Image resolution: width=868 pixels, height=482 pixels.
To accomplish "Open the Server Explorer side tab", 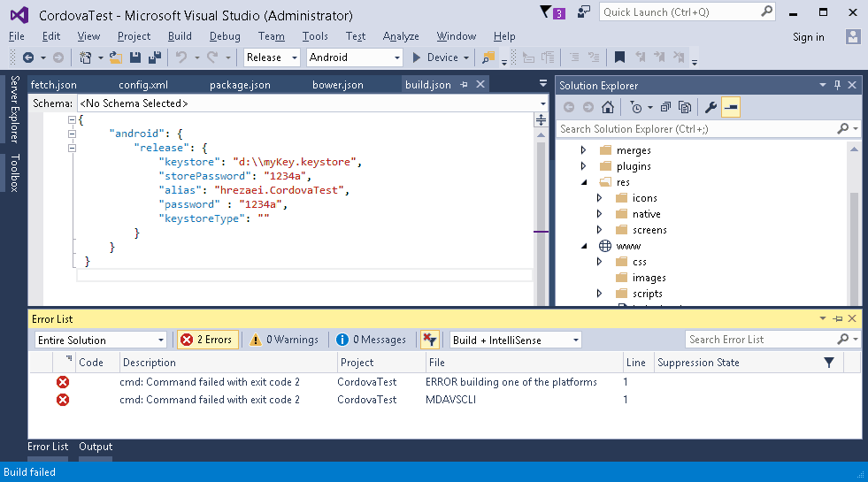I will coord(15,109).
